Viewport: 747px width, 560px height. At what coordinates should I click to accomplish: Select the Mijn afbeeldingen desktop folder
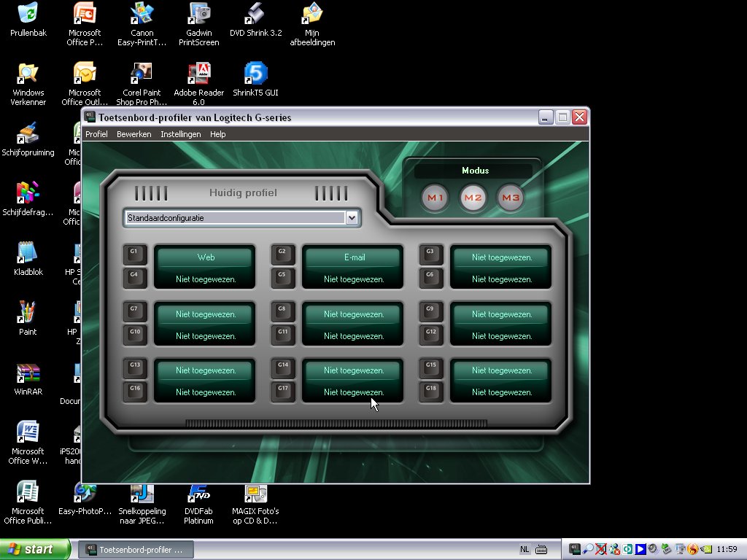[312, 24]
